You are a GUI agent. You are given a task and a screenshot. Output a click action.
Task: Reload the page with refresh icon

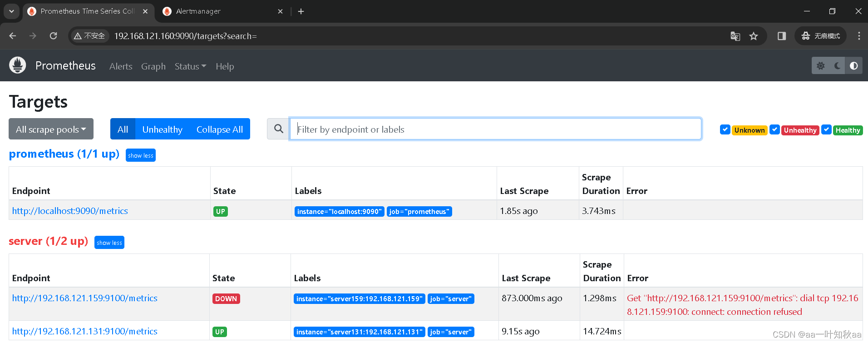(x=53, y=36)
